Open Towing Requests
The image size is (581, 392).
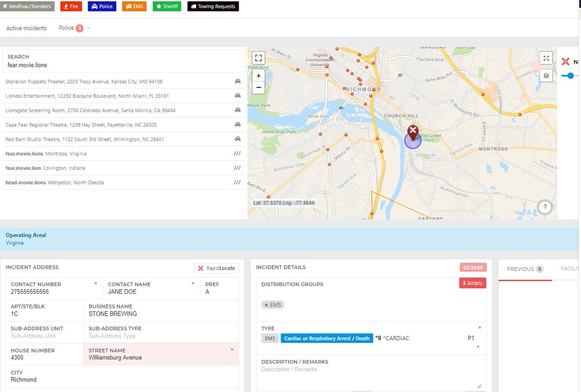click(213, 6)
